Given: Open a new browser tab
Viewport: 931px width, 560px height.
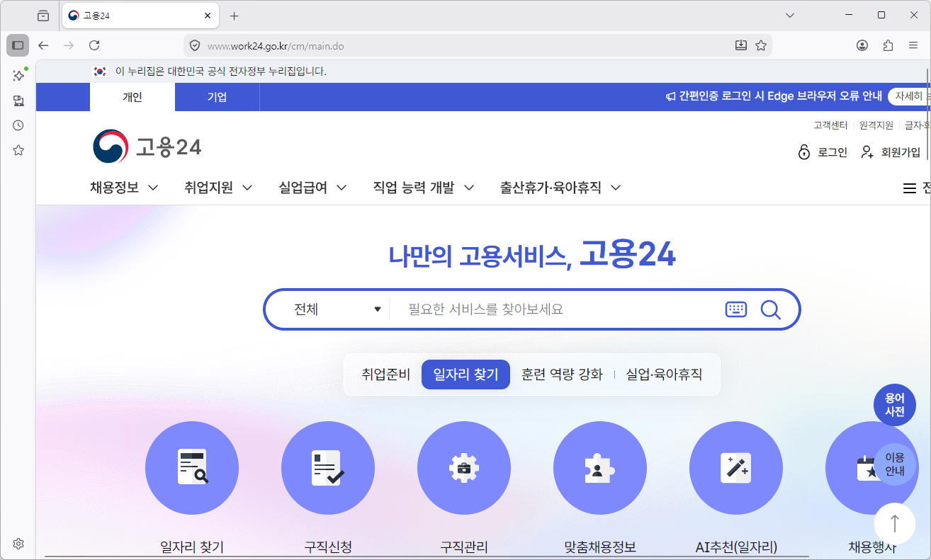Looking at the screenshot, I should pos(235,16).
